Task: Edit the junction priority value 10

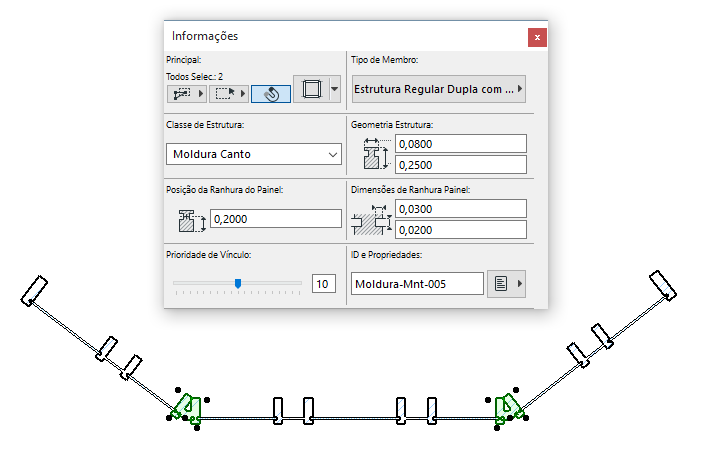Action: pyautogui.click(x=324, y=284)
